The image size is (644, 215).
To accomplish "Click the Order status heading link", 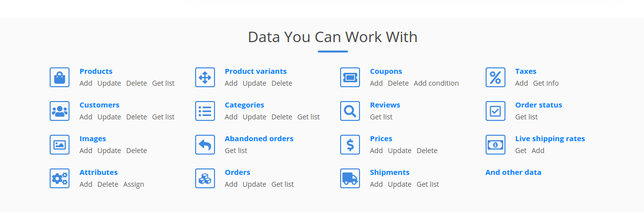I will click(539, 105).
